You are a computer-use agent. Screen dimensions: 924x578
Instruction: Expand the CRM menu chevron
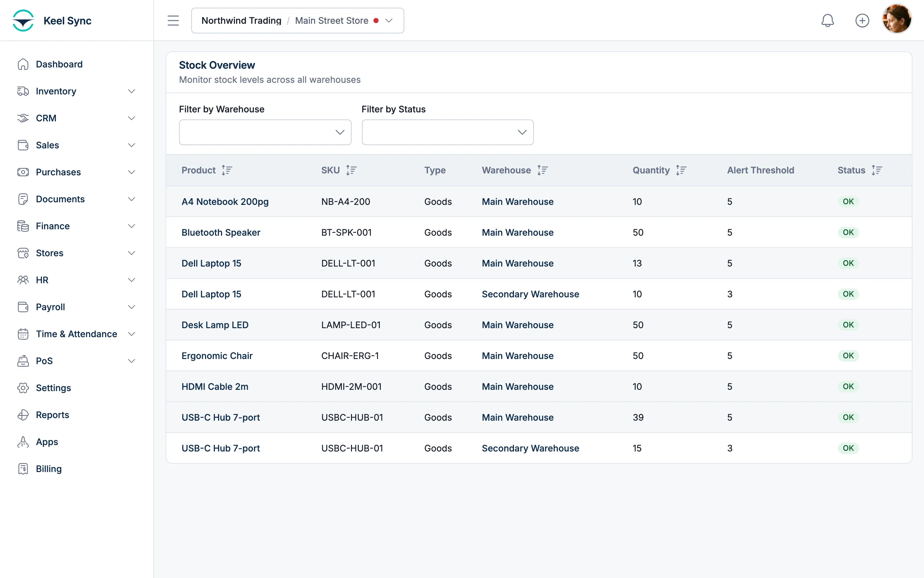tap(131, 118)
